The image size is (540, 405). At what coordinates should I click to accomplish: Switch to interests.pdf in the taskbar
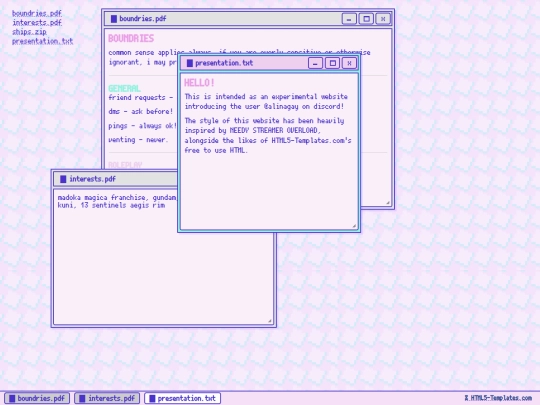pos(107,398)
